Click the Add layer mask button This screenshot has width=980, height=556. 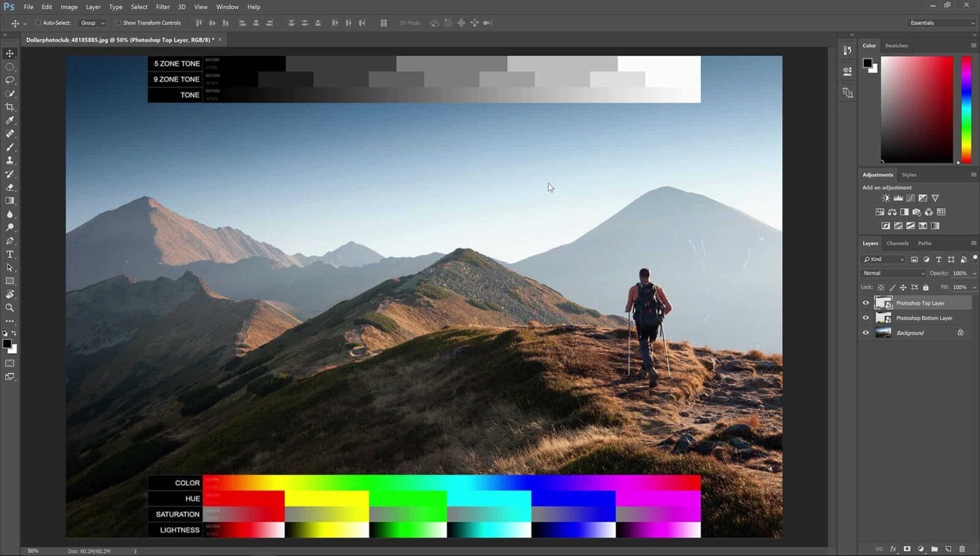(907, 549)
